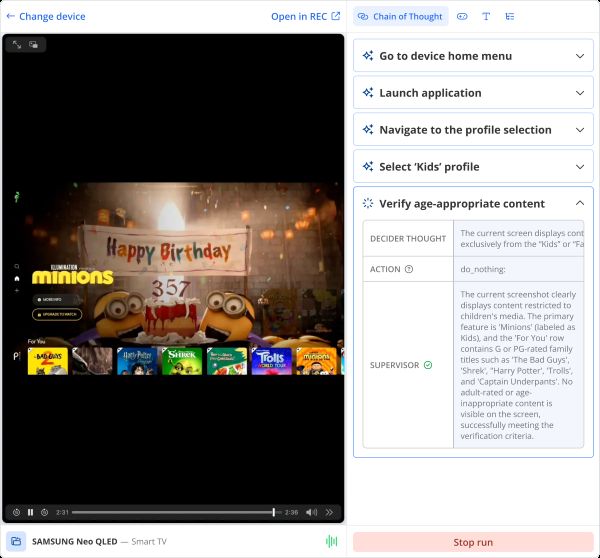Switch to the text view icon tab

[486, 16]
